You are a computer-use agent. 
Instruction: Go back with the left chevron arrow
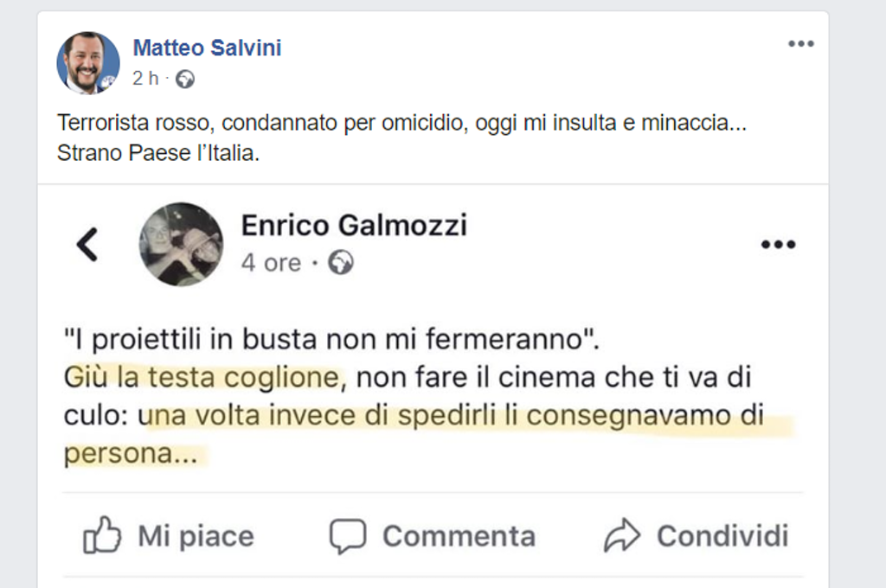[x=87, y=245]
